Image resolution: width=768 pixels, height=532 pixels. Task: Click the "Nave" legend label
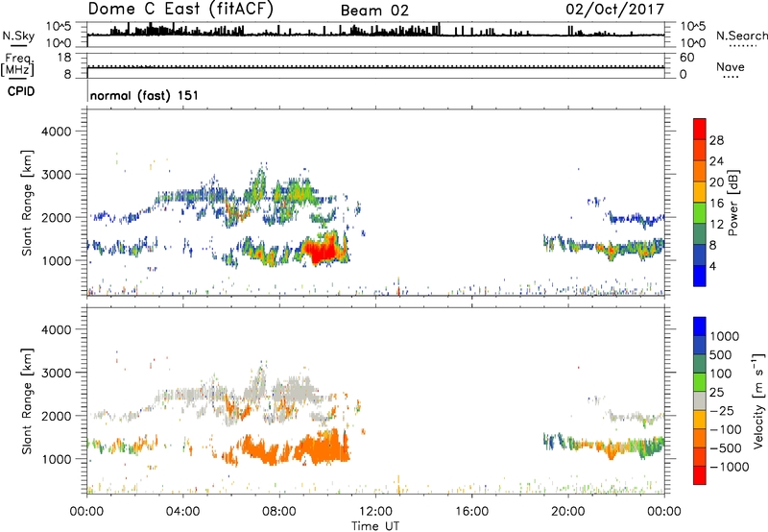coord(731,66)
